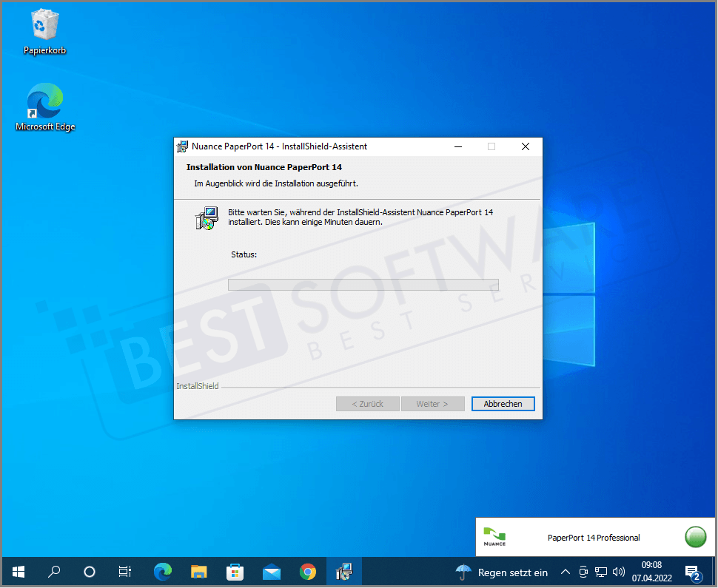Toggle mute on the tray speaker icon

pyautogui.click(x=619, y=572)
